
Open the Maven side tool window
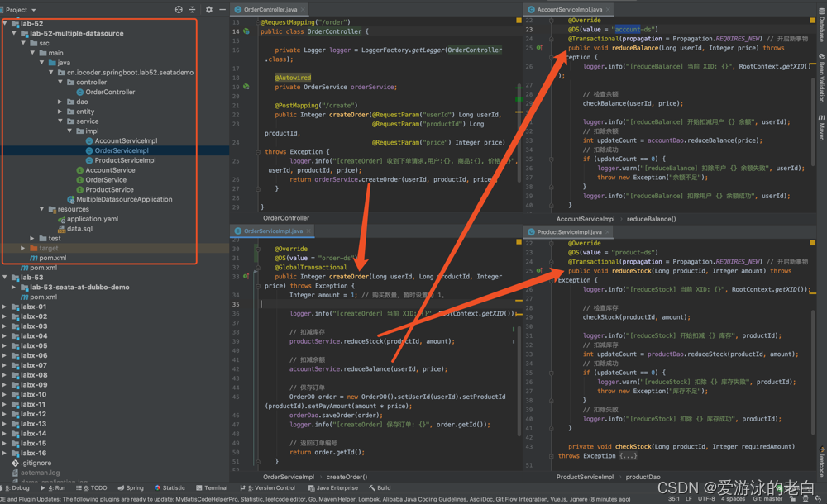coord(822,128)
